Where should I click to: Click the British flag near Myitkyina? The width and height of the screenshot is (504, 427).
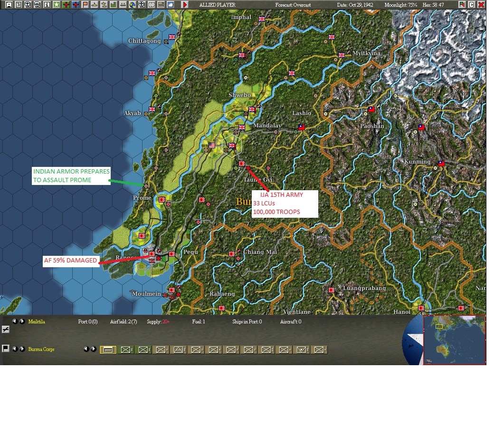coord(342,55)
